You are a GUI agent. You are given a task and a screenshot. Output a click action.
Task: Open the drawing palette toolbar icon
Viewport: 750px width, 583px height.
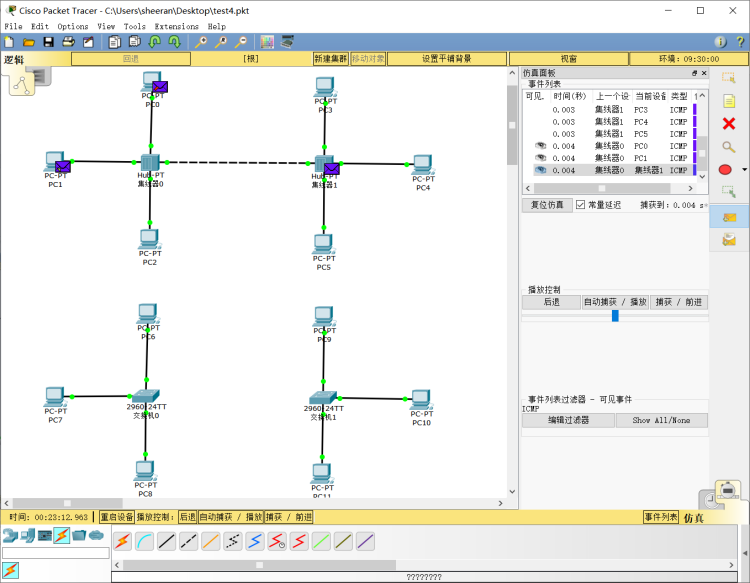pos(267,42)
